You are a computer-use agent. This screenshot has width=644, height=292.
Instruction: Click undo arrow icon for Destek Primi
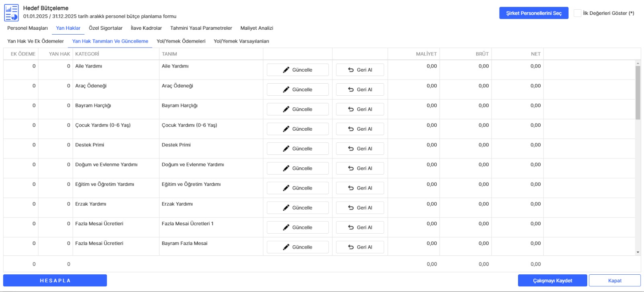[351, 149]
